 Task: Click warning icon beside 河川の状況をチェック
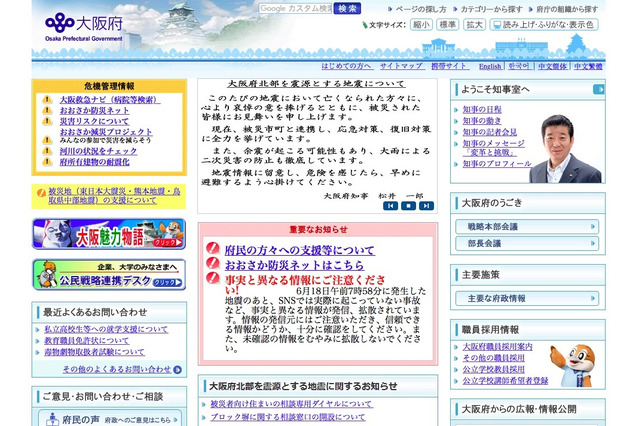click(x=47, y=151)
